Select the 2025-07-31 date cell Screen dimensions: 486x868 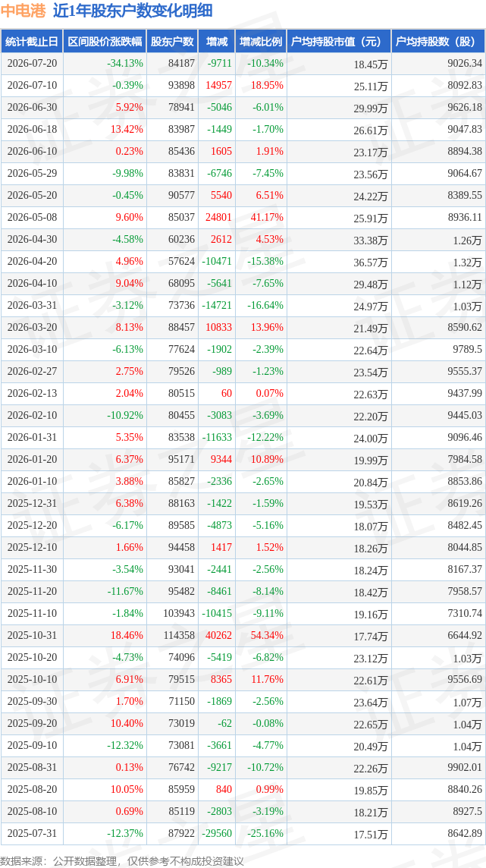point(32,833)
